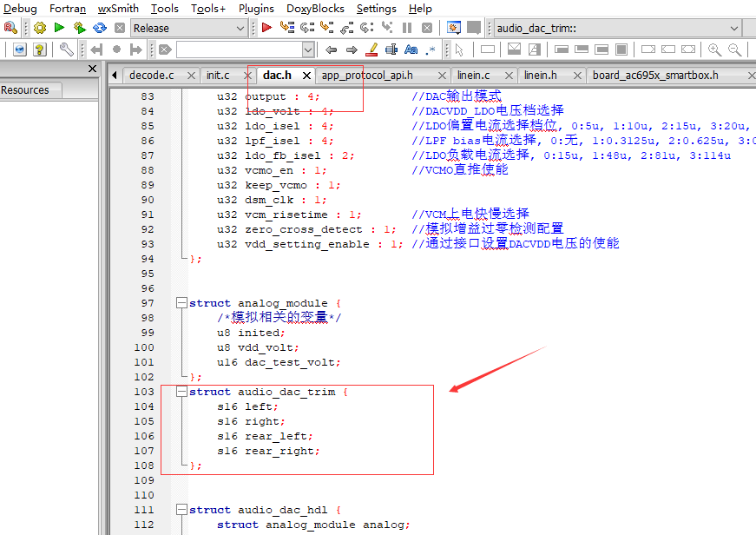
Task: Switch to the linein.c tab
Action: [x=473, y=76]
